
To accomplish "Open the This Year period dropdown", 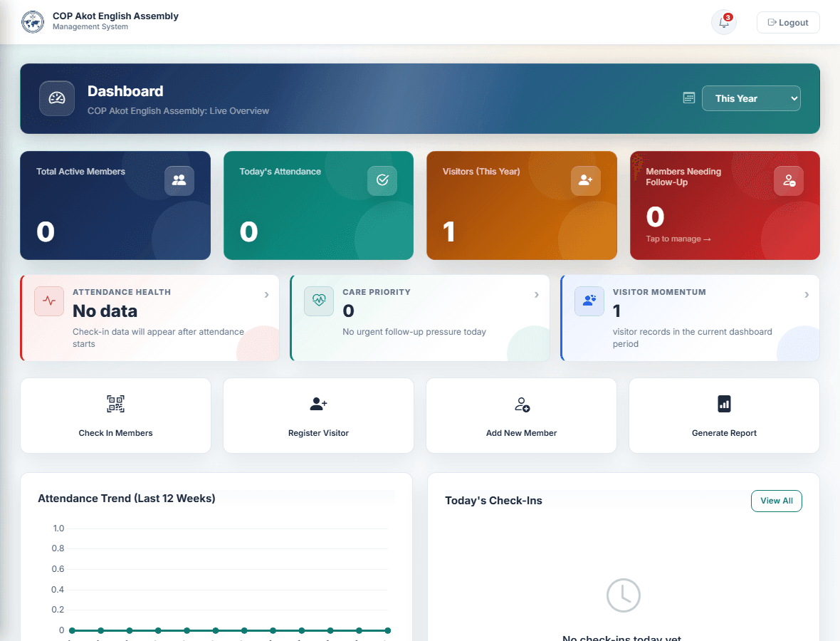I will 751,98.
